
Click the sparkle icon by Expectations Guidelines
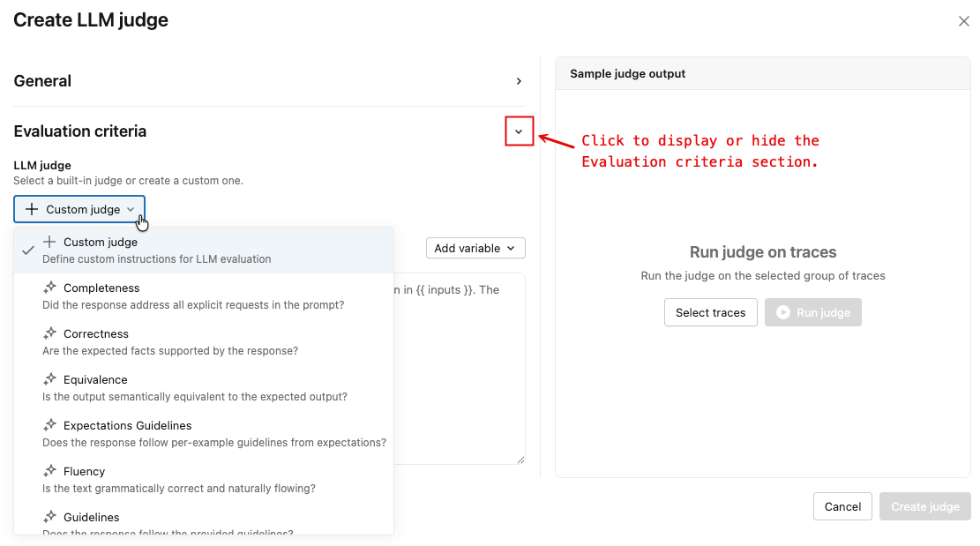[50, 425]
